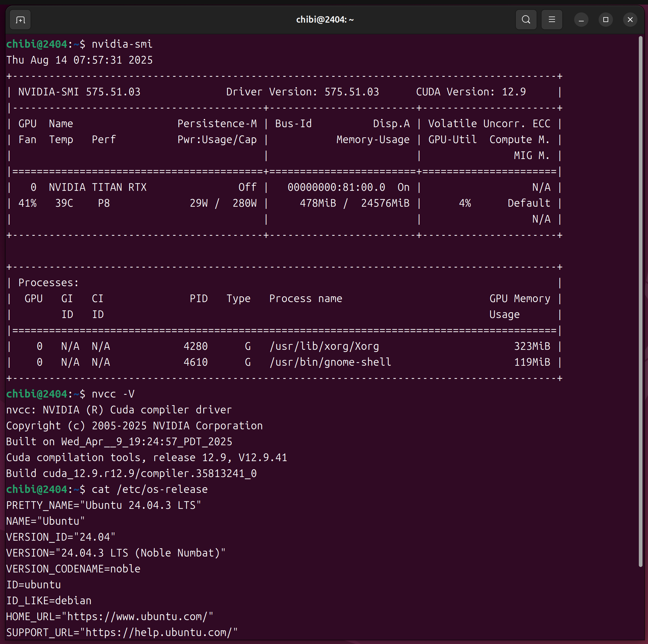648x644 pixels.
Task: Click the cat /etc/os-release command
Action: [149, 490]
